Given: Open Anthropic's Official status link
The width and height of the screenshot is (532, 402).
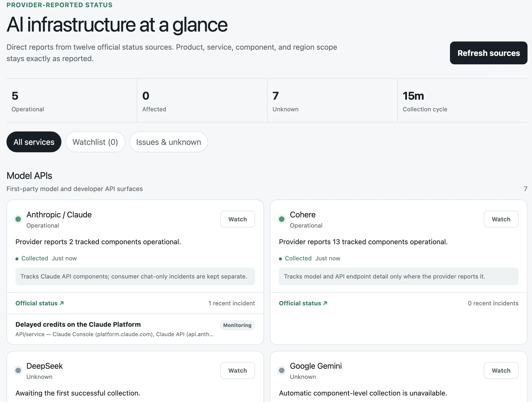Looking at the screenshot, I should (40, 303).
